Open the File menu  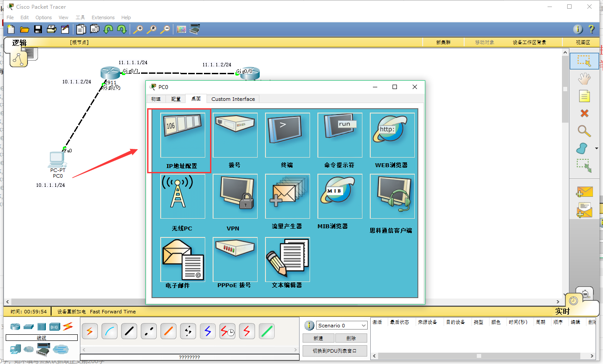(x=10, y=17)
